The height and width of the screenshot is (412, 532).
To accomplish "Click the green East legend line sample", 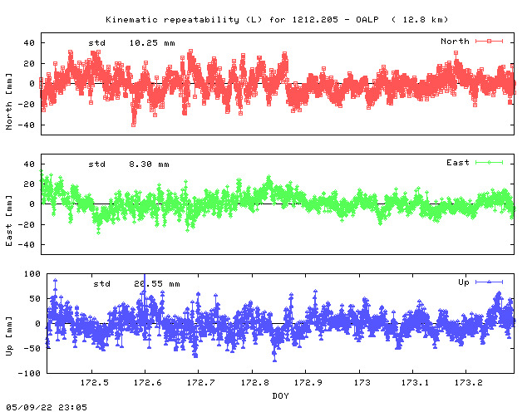I will pyautogui.click(x=489, y=163).
